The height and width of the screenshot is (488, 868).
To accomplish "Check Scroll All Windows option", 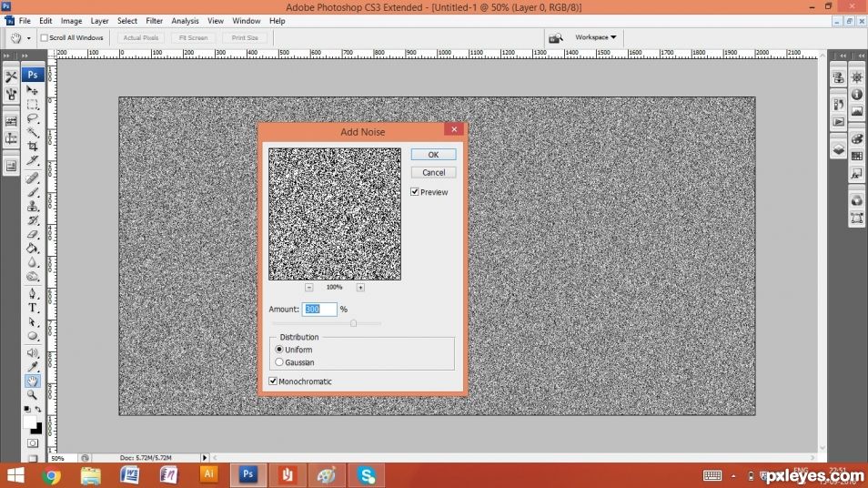I will coord(45,37).
